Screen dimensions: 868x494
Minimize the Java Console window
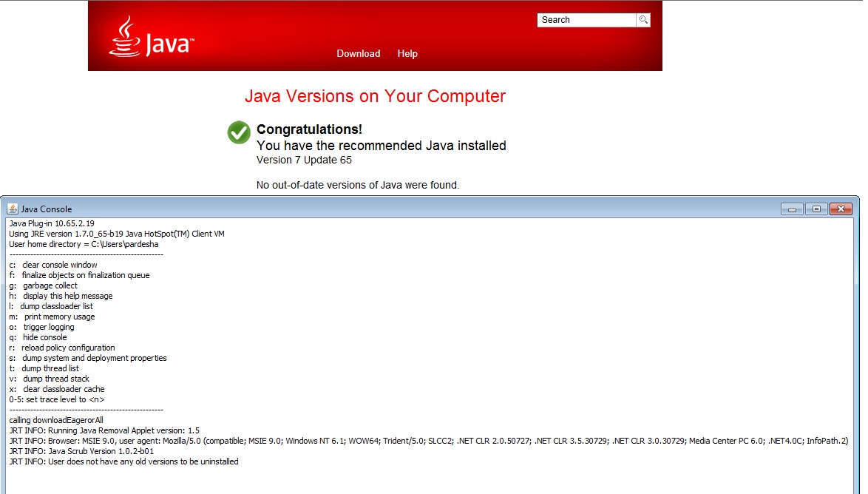(791, 209)
